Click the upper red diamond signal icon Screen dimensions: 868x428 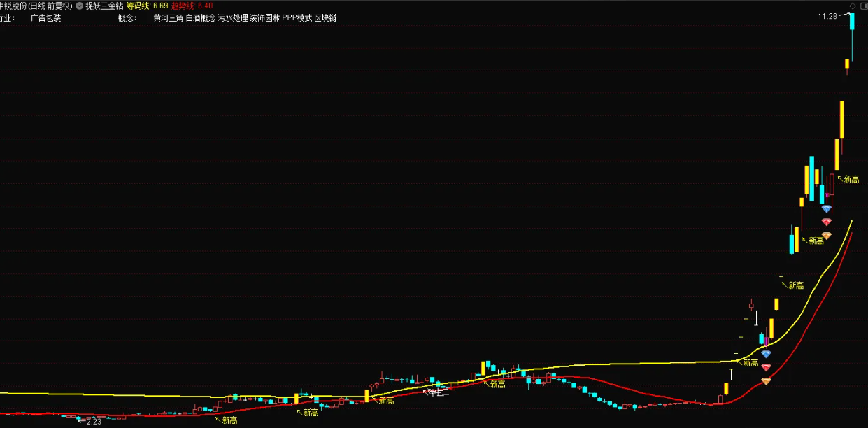(x=826, y=222)
